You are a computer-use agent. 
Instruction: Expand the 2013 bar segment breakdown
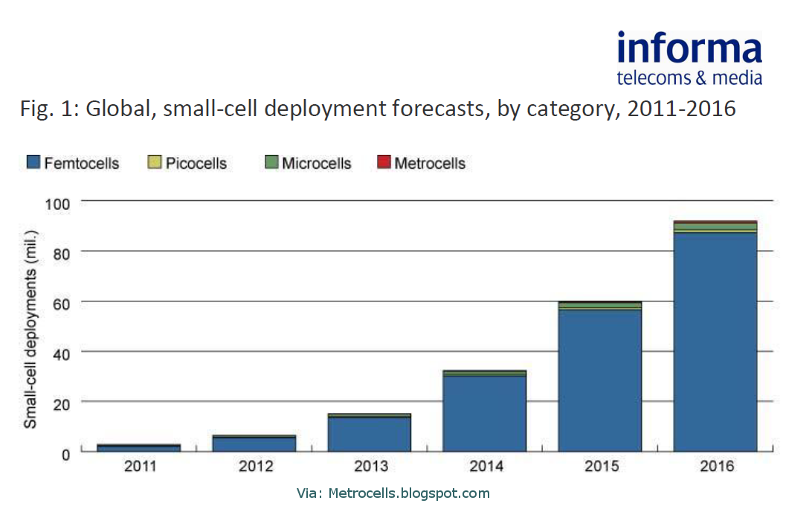[x=370, y=432]
